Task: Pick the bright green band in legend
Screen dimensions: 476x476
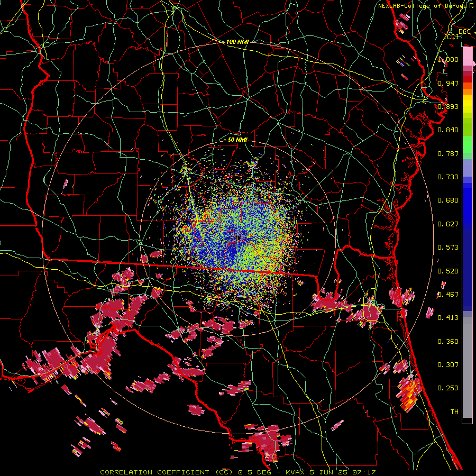Action: (467, 144)
